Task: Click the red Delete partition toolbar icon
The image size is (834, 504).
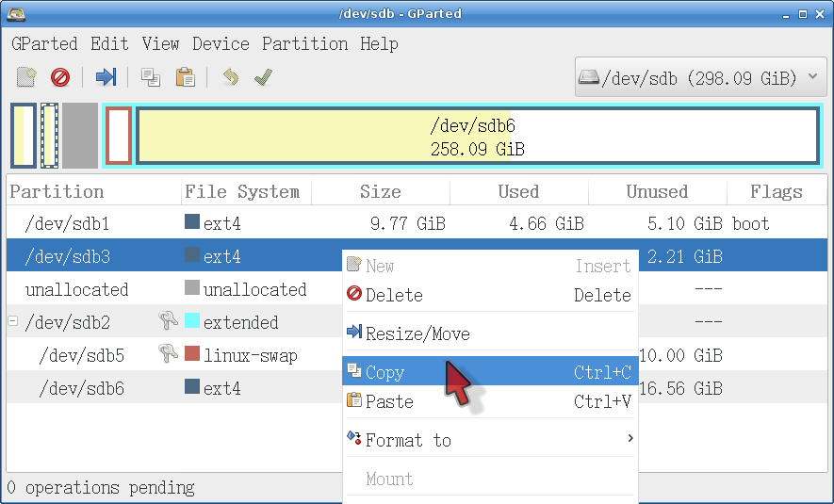Action: point(60,77)
